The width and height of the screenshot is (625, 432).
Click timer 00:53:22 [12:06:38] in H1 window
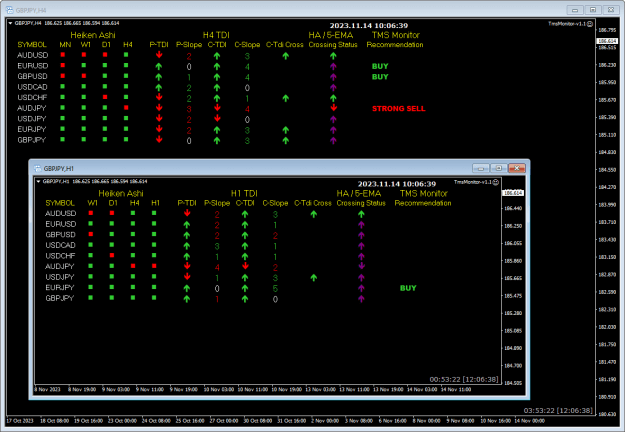(464, 379)
